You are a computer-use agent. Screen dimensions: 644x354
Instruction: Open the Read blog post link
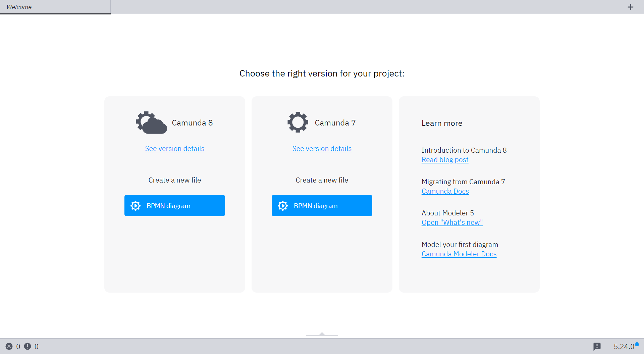(x=445, y=160)
